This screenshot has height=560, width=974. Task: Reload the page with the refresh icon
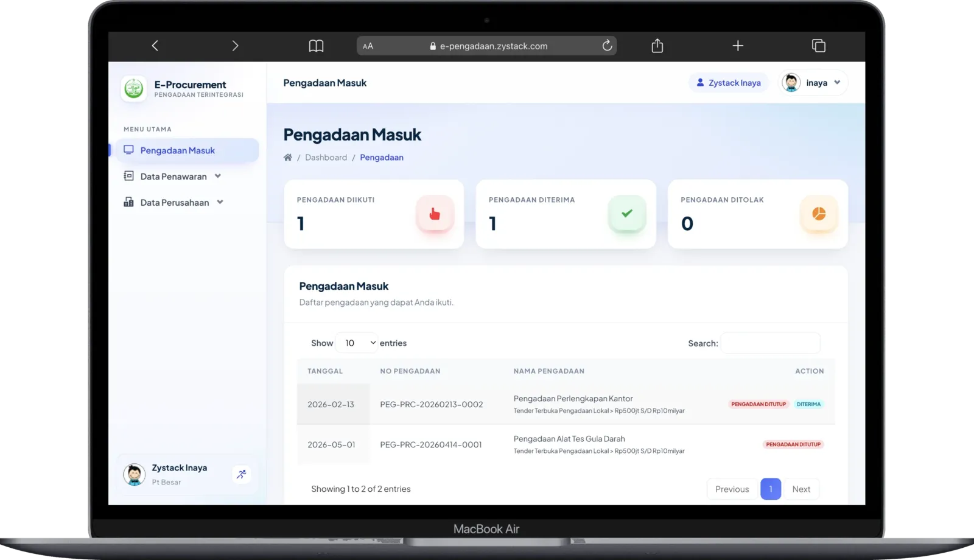[607, 46]
